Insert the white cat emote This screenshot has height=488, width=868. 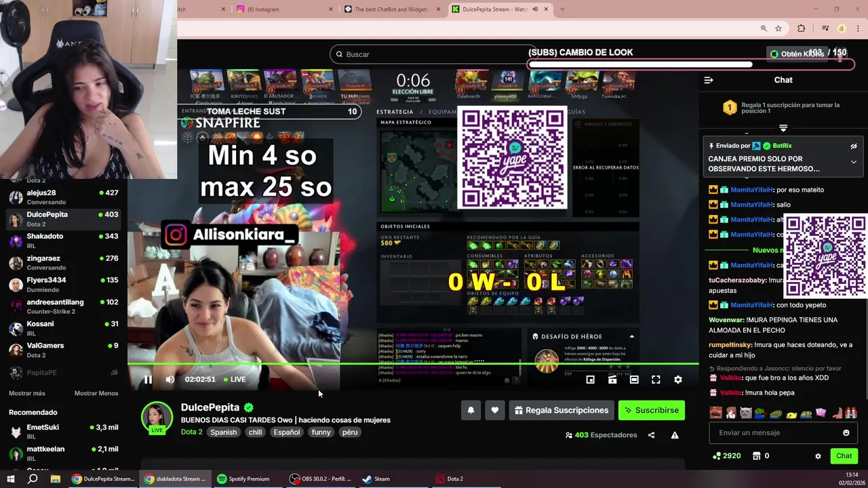point(745,413)
